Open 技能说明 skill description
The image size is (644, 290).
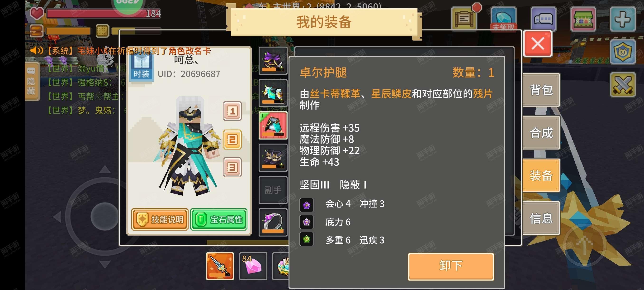coord(160,219)
